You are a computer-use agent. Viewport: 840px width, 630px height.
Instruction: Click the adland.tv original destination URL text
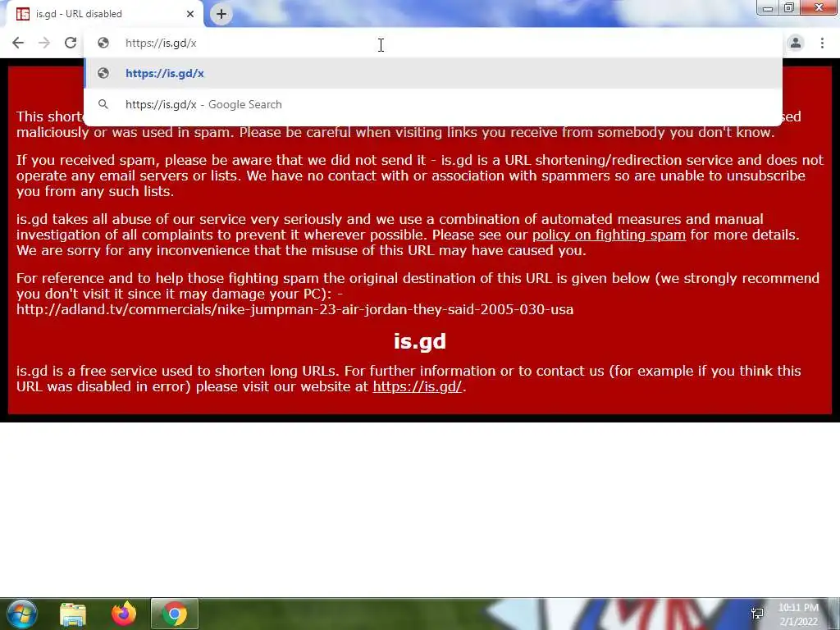(x=294, y=309)
